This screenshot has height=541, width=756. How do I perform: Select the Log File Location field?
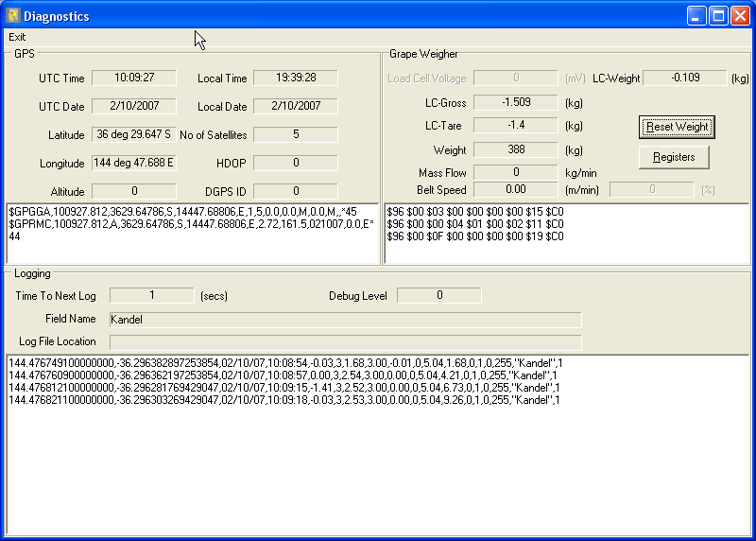tap(345, 341)
